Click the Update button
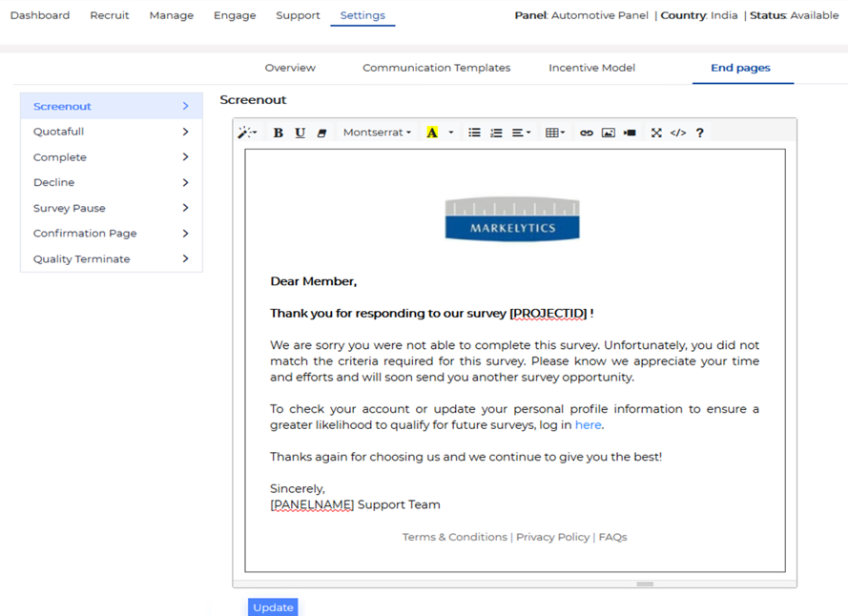 [x=273, y=607]
